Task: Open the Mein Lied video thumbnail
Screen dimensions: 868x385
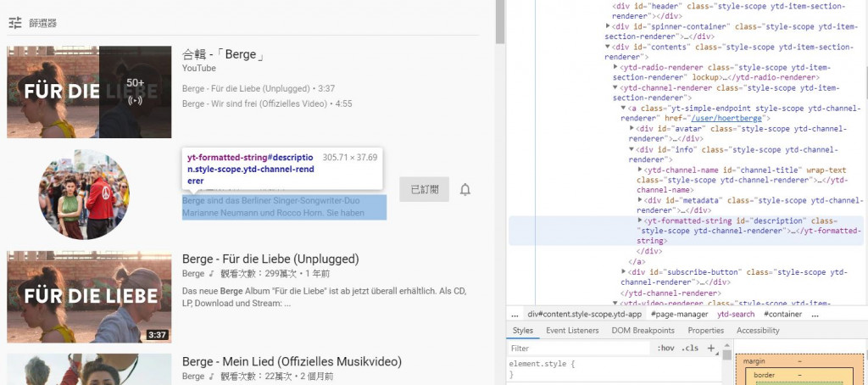Action: tap(89, 370)
